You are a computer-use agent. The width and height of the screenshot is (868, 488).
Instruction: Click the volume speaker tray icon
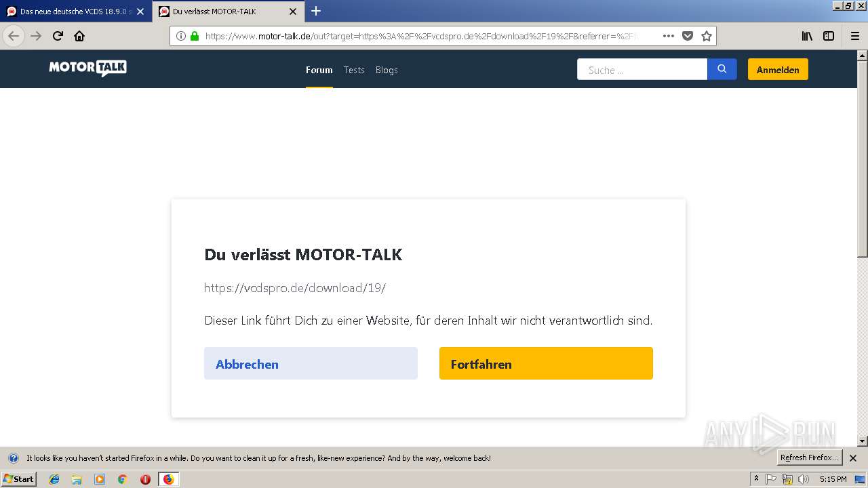pyautogui.click(x=804, y=479)
